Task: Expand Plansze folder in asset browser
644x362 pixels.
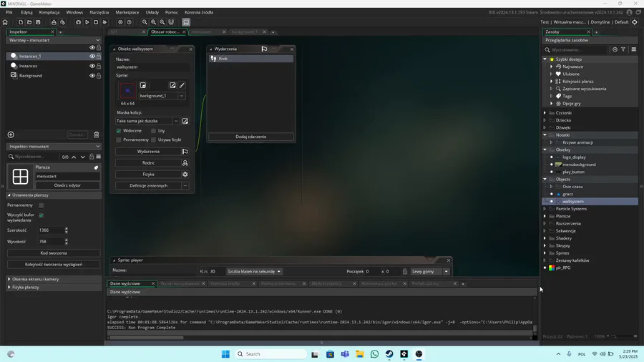Action: [x=545, y=216]
